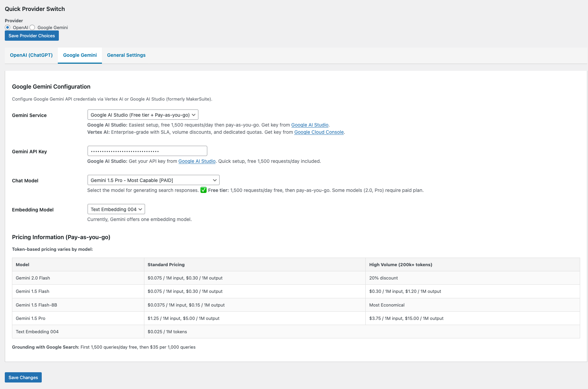Screen dimensions: 588x389
Task: Click the 'Gemini 2.0 Flash' table cell
Action: (78, 278)
